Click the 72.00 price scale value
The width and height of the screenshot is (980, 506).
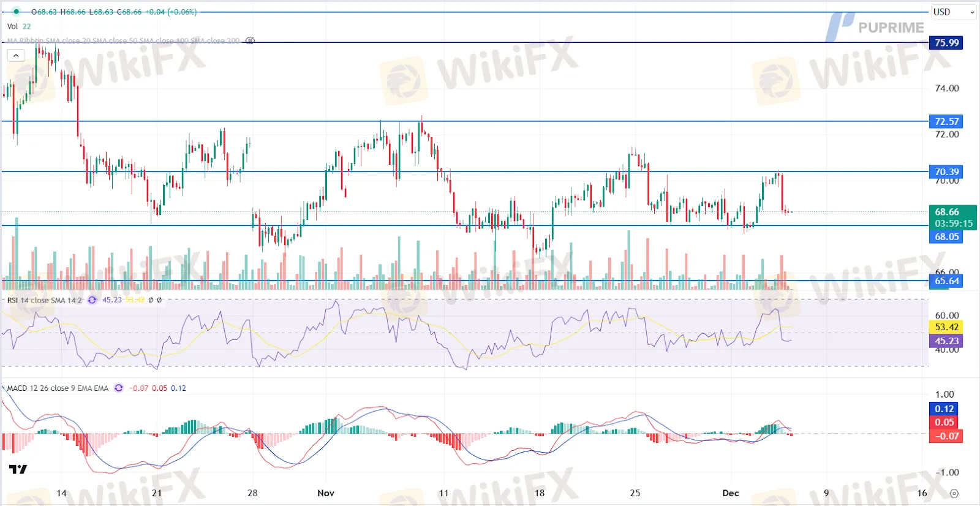(947, 134)
